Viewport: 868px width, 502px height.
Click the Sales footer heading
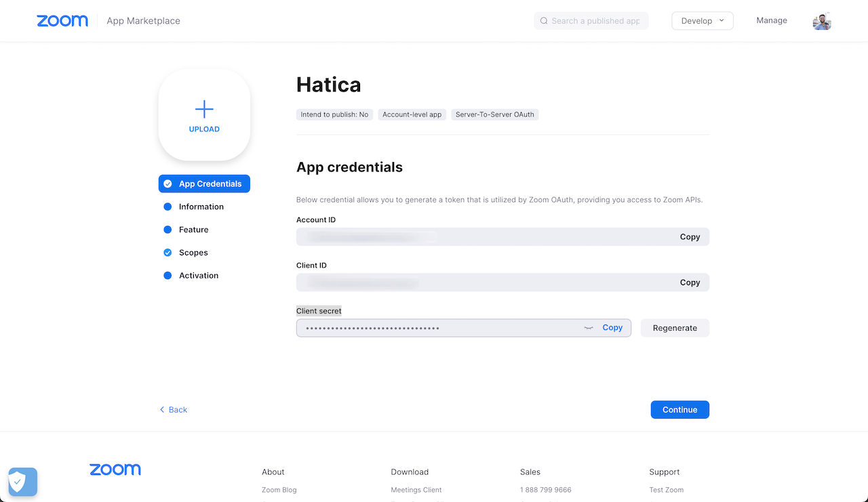coord(530,472)
